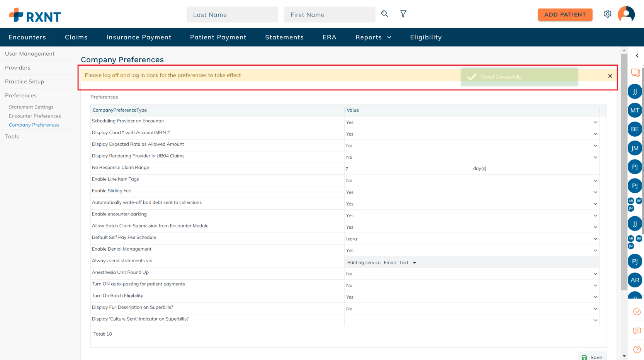Go to Encounters tab
The height and width of the screenshot is (360, 644).
(x=27, y=37)
